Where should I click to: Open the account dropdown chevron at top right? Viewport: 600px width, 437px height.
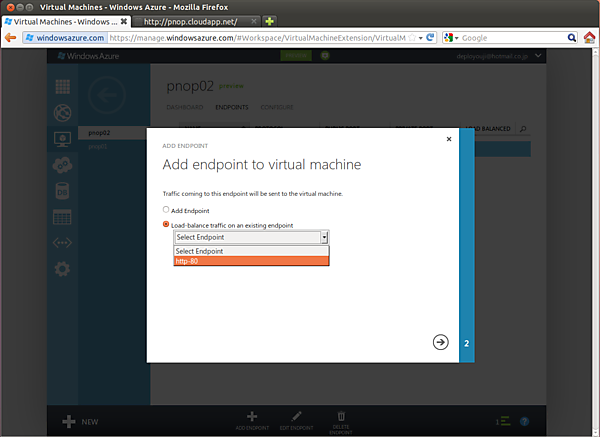point(538,56)
